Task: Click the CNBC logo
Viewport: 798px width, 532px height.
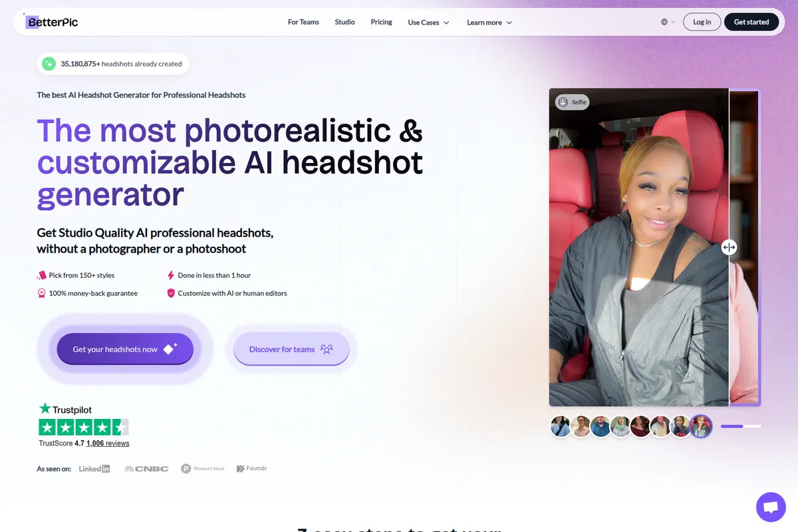Action: 146,468
